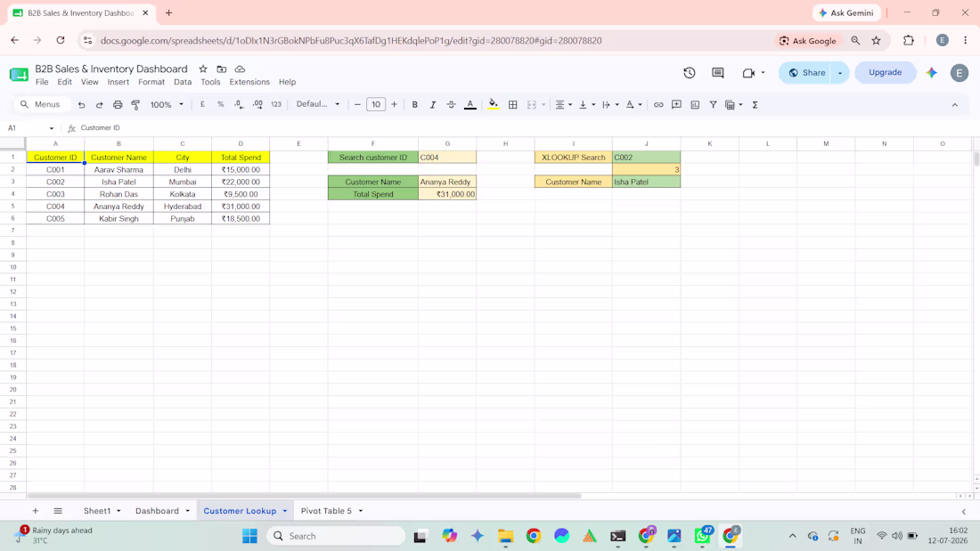Switch to the Sheet1 tab
This screenshot has height=551, width=980.
(x=97, y=511)
